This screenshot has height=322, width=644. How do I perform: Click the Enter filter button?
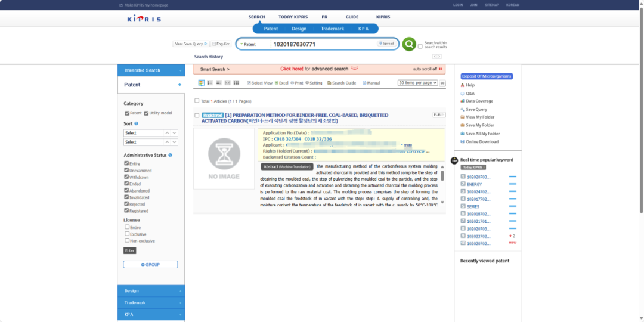(130, 250)
